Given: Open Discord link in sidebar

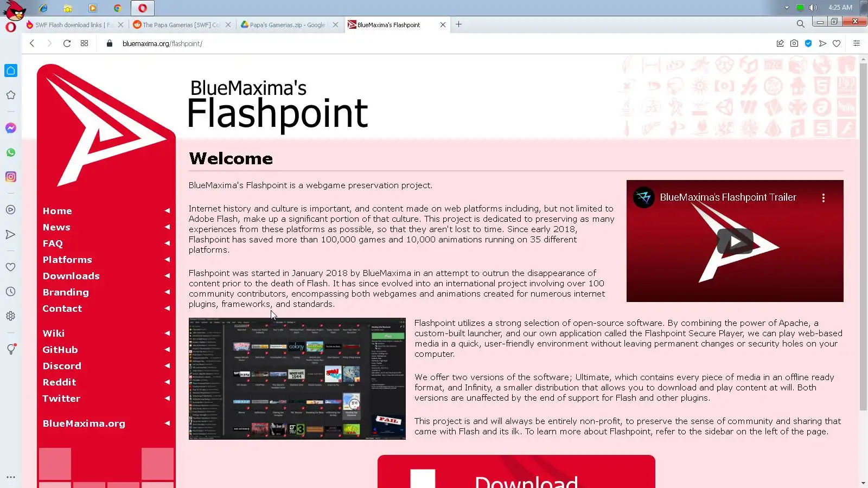Looking at the screenshot, I should (62, 366).
